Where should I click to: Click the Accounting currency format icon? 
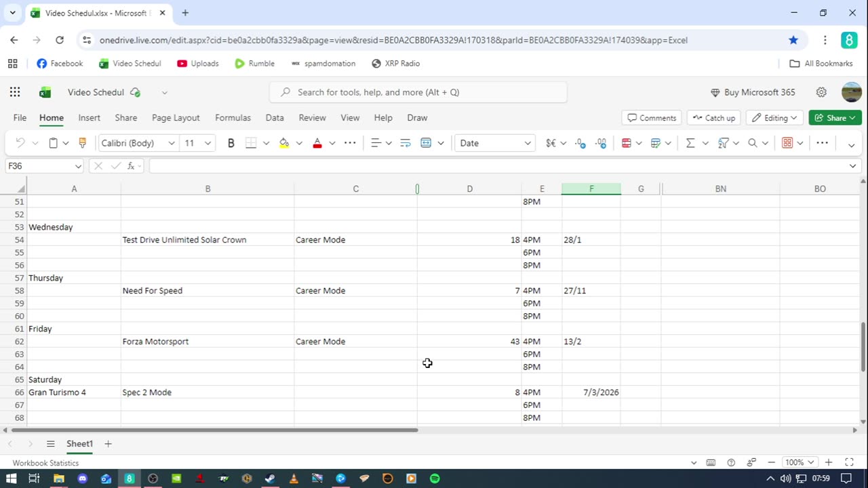point(551,143)
